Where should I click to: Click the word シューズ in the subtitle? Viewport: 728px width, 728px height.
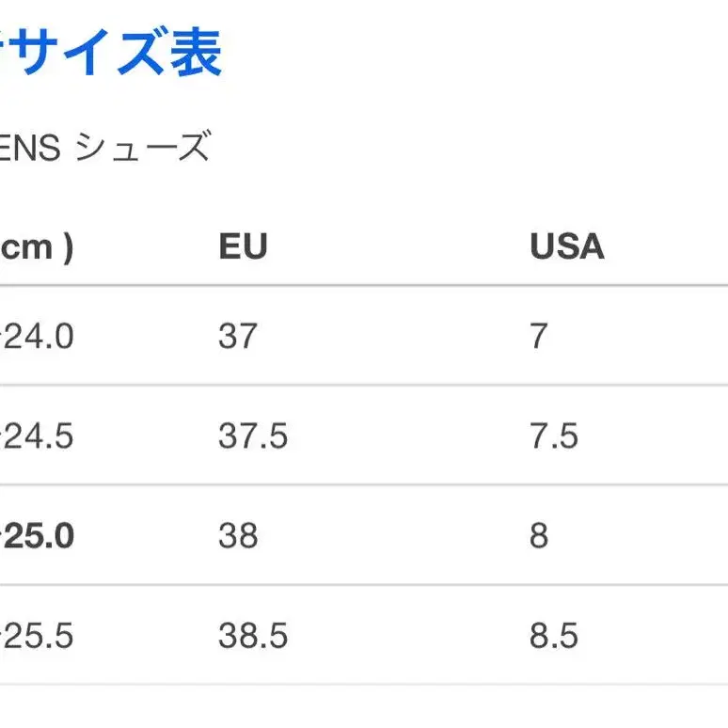pyautogui.click(x=141, y=148)
